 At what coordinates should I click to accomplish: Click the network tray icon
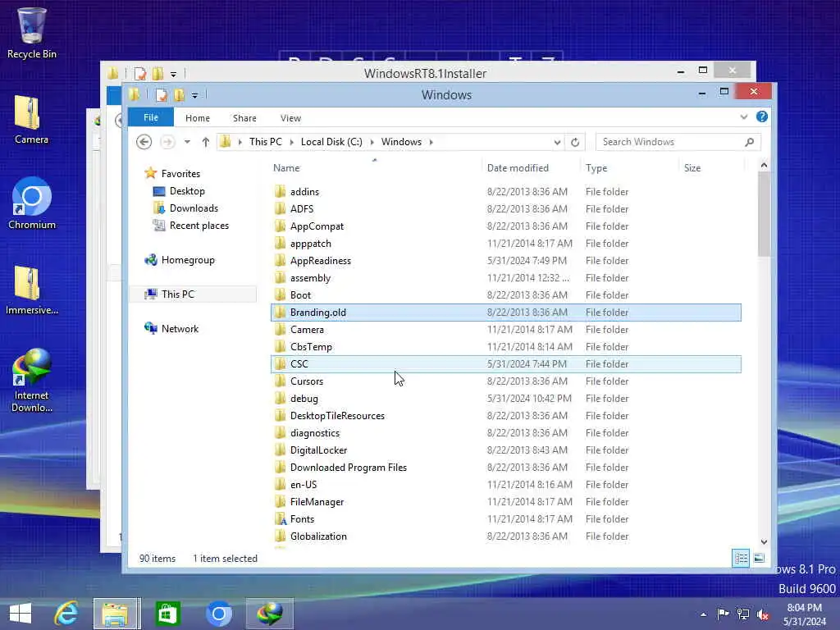pyautogui.click(x=743, y=614)
